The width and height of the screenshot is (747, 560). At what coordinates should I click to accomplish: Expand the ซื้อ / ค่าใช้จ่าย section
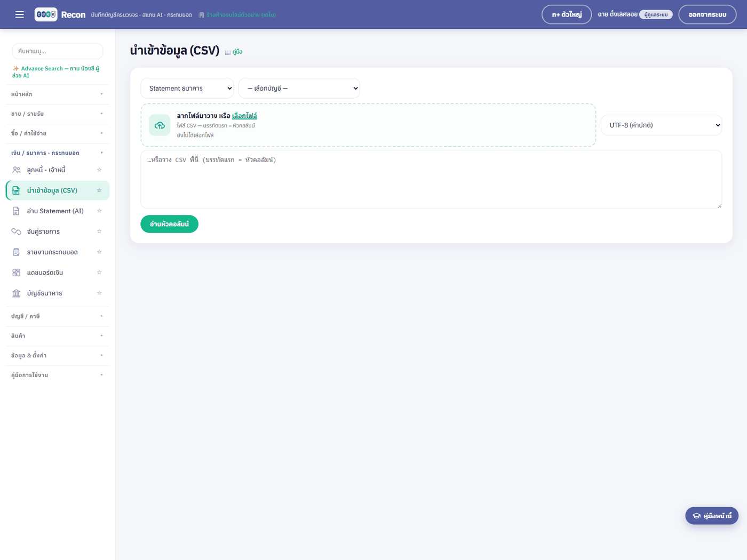click(58, 133)
